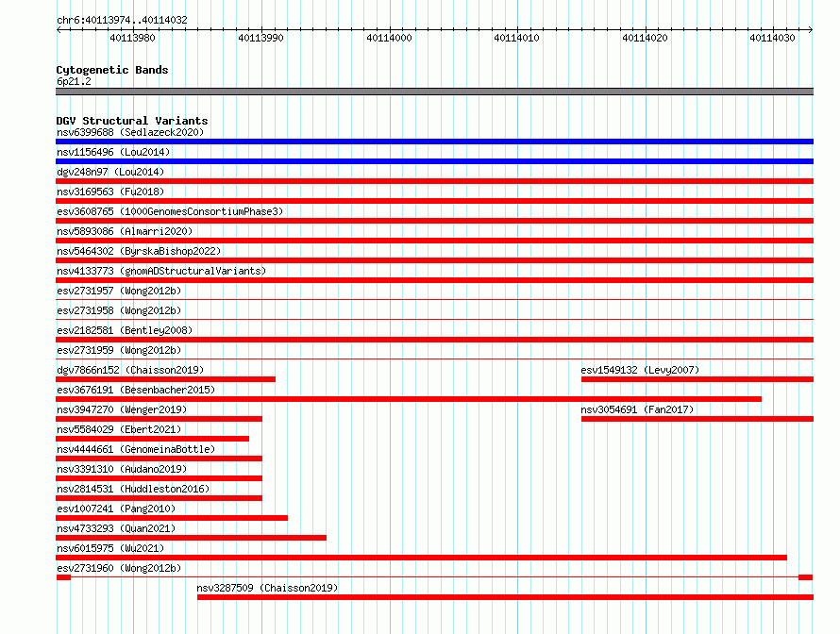Click the red bar under nsv6015975

pyautogui.click(x=421, y=558)
